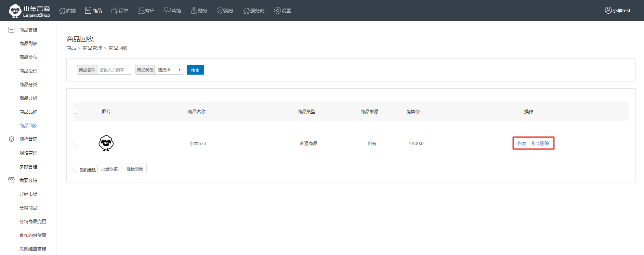Click the 小羊test user avatar icon

point(608,10)
